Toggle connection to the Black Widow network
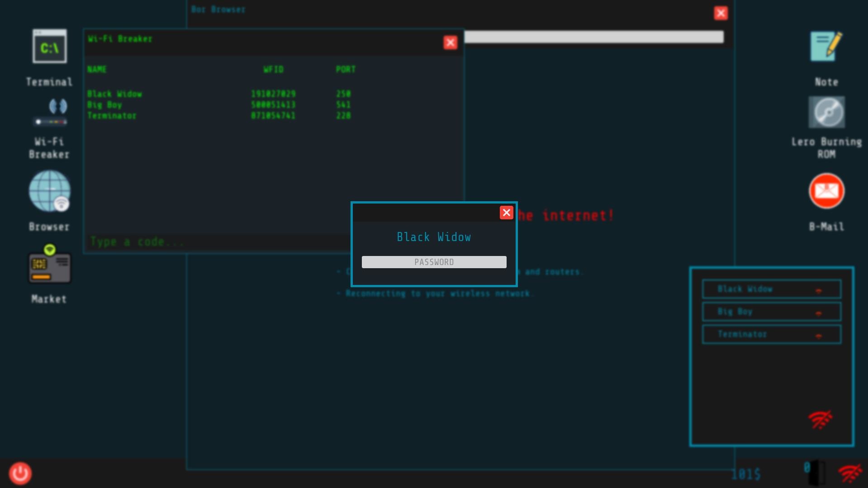This screenshot has height=488, width=868. 819,289
